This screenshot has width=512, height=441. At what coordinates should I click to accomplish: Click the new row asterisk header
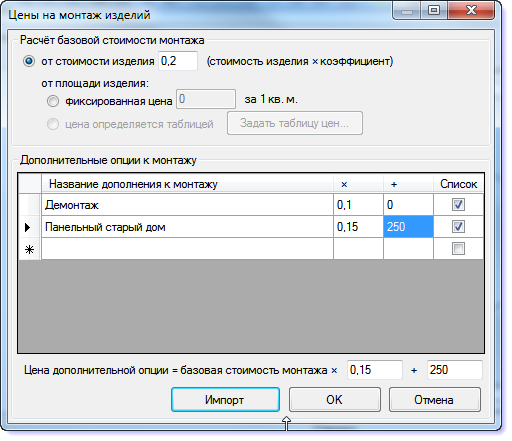tap(30, 249)
